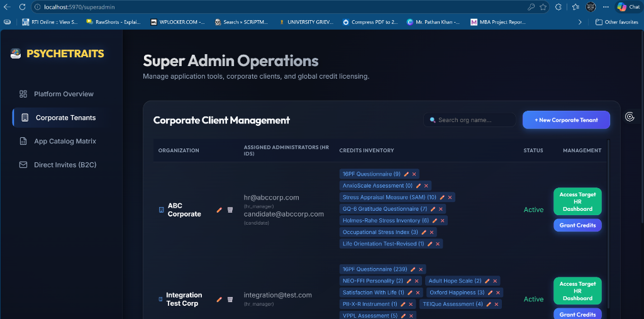Open browser extensions puzzle icon
Viewport: 644px width, 319px height.
tap(558, 7)
